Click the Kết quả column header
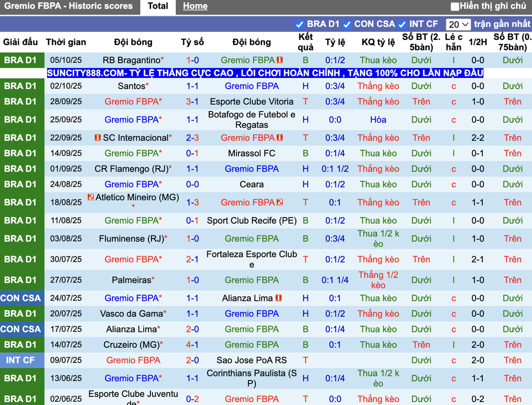 [x=306, y=42]
